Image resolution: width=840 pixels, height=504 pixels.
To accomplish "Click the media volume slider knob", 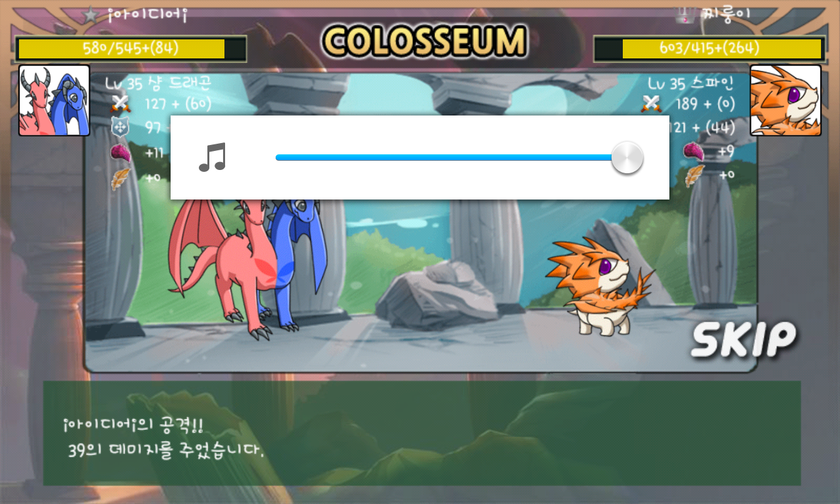I will click(x=627, y=157).
